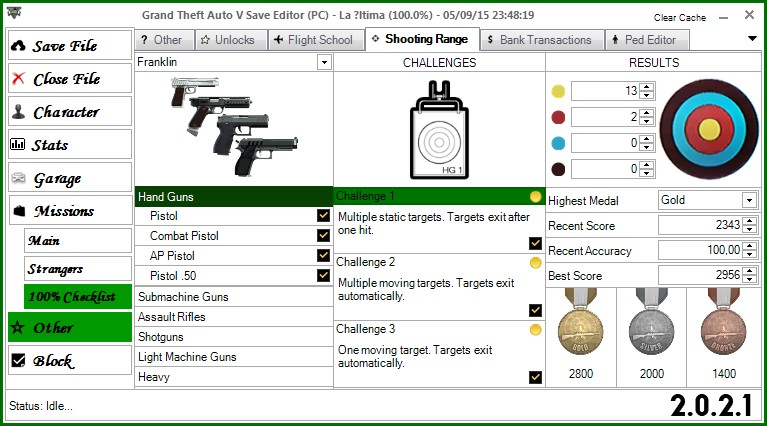The image size is (767, 426).
Task: Expand the Shotguns category
Action: (234, 336)
